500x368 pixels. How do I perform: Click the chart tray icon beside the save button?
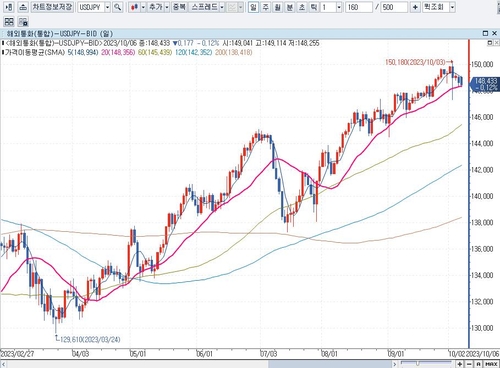23,7
